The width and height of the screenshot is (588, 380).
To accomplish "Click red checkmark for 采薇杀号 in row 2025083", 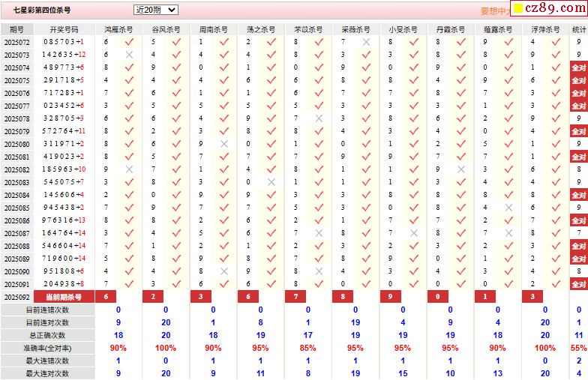I will click(366, 182).
